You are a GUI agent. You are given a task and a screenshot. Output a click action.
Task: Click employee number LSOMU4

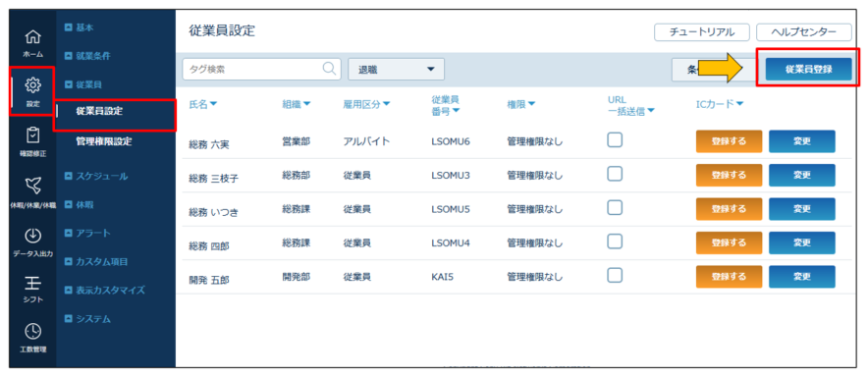coord(450,242)
